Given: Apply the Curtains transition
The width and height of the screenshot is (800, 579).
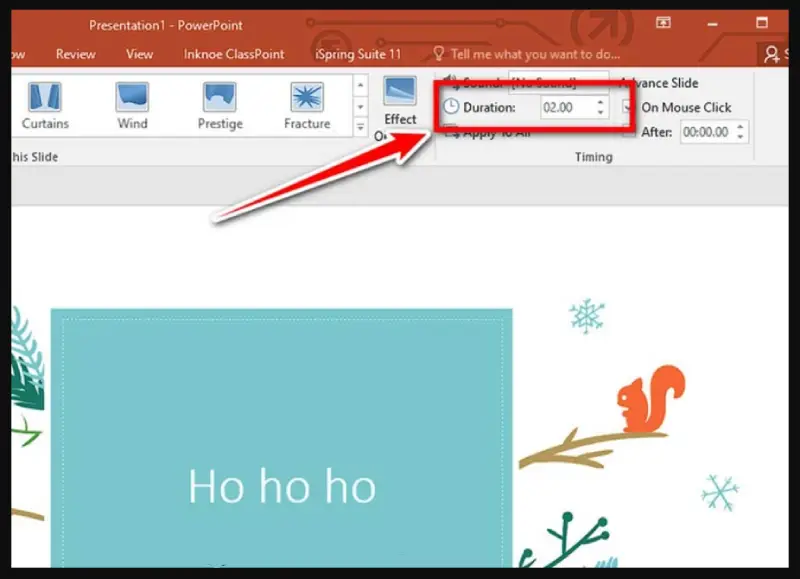Looking at the screenshot, I should point(45,106).
